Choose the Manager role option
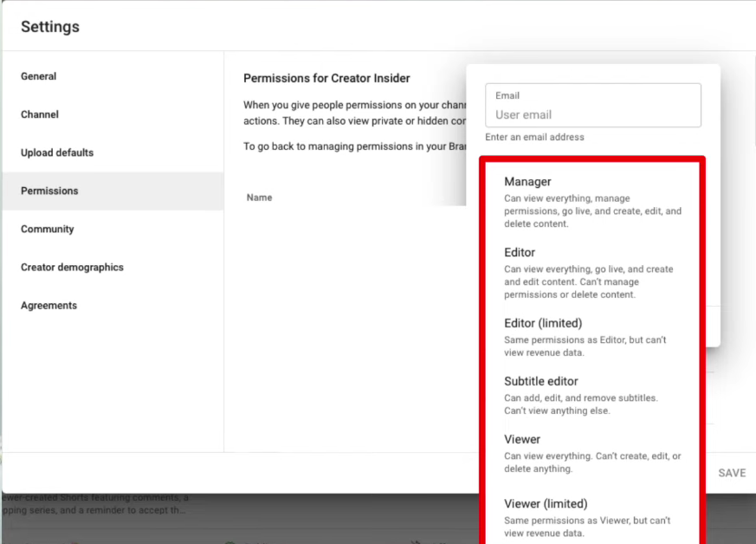The height and width of the screenshot is (544, 756). click(592, 202)
